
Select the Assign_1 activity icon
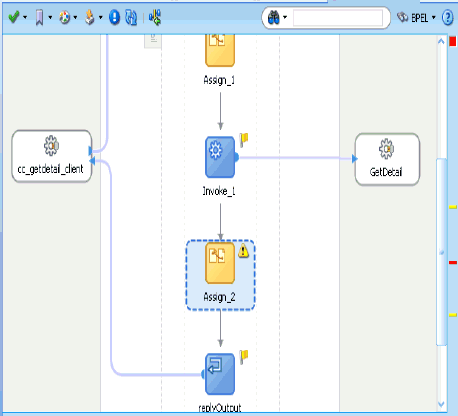pos(220,50)
